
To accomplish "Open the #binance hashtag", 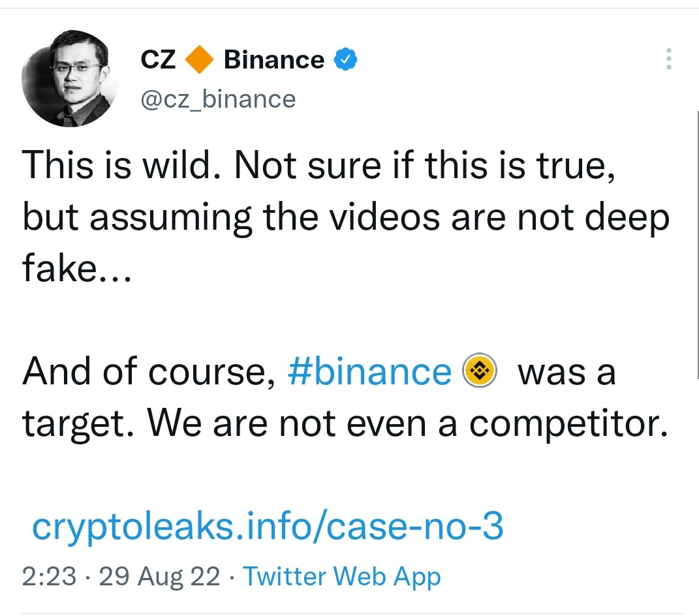I will (369, 371).
